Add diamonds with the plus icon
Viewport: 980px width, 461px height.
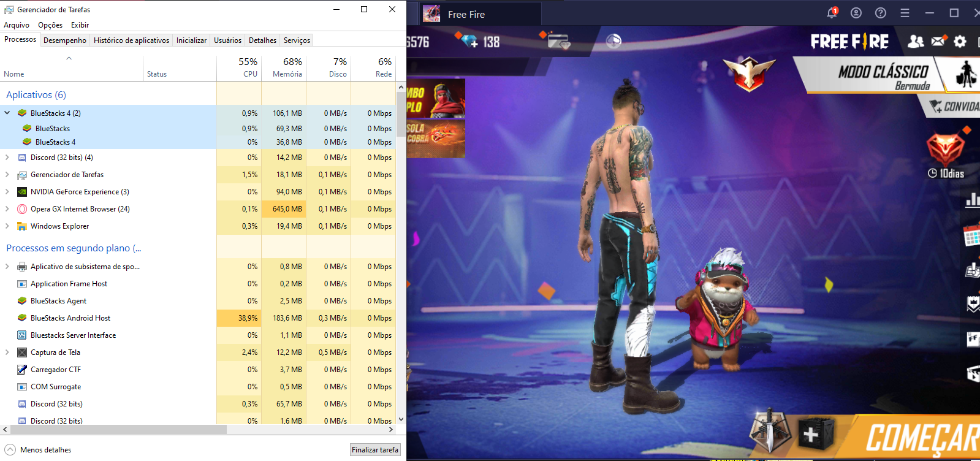[x=470, y=41]
